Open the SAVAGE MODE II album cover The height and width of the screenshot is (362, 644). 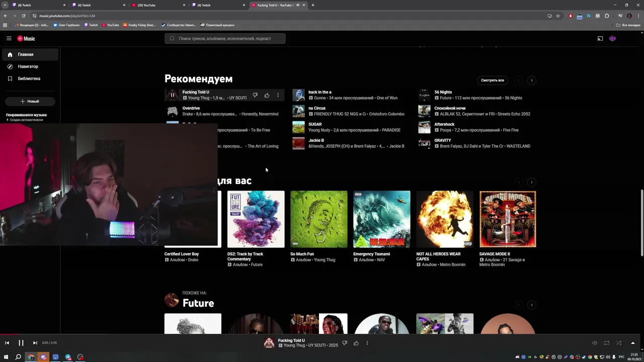508,219
